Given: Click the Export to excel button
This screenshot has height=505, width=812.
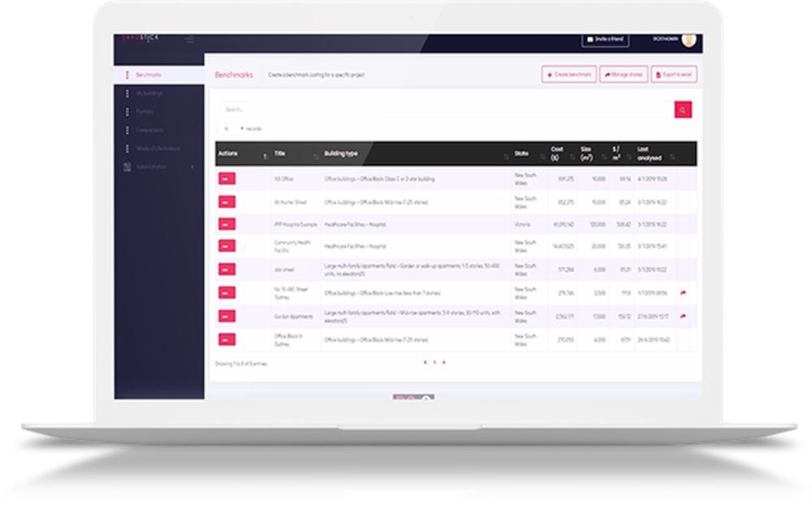Looking at the screenshot, I should (x=674, y=75).
